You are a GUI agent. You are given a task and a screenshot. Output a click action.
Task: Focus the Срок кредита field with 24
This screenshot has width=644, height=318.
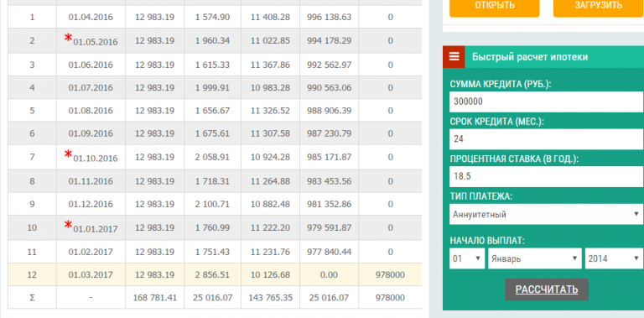[x=546, y=139]
